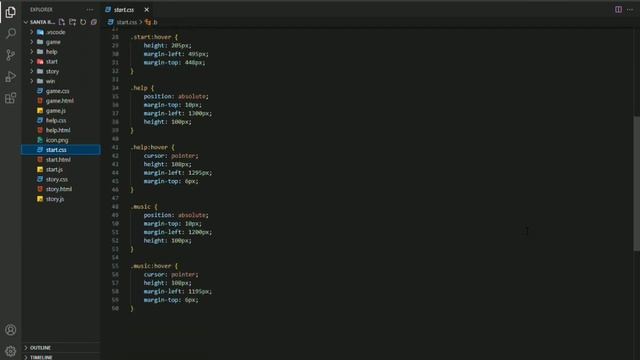Image resolution: width=640 pixels, height=360 pixels.
Task: Click the New File icon in explorer header
Action: click(62, 22)
